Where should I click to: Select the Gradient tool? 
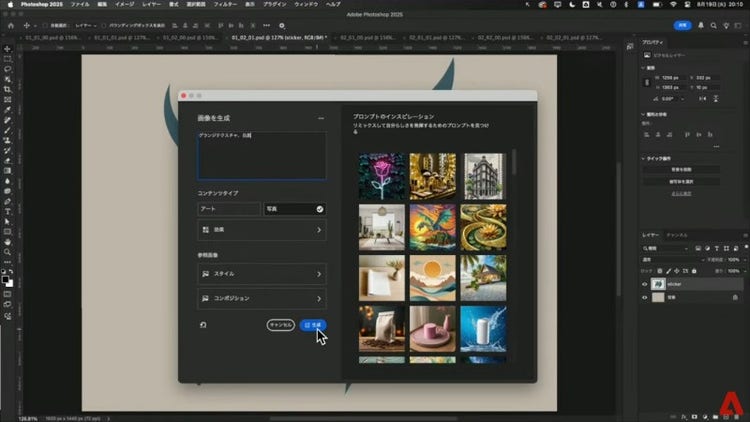coord(7,171)
